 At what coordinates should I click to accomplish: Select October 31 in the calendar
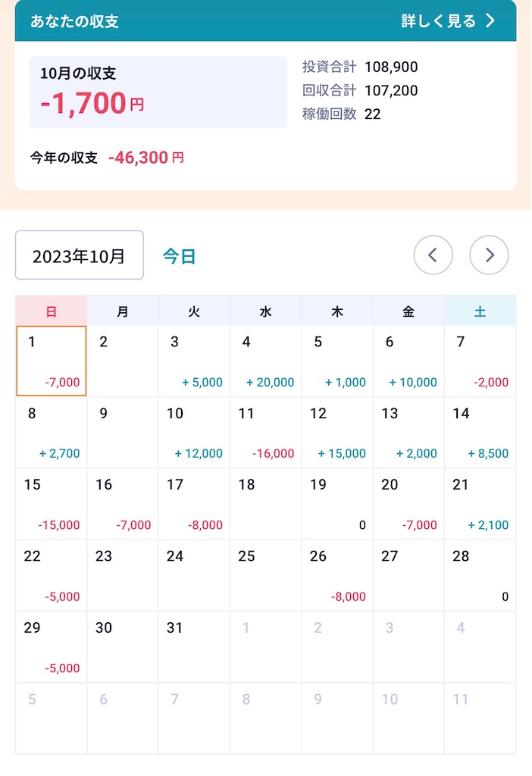[x=194, y=647]
